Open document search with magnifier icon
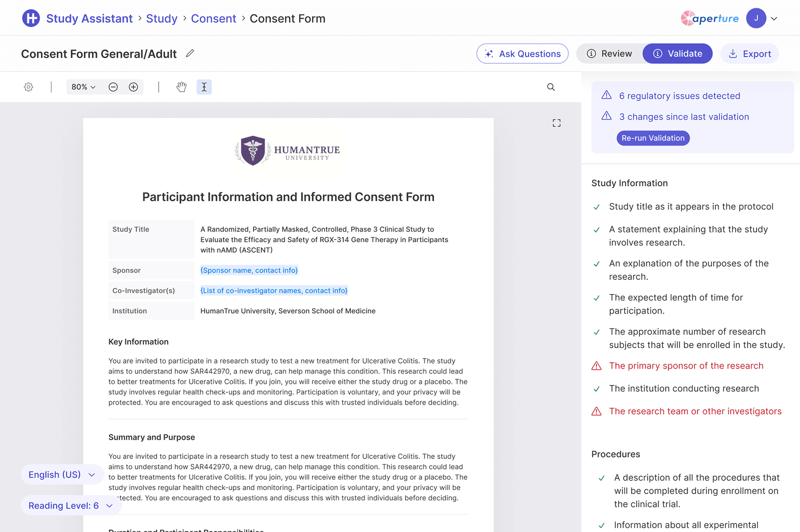The image size is (800, 532). 551,87
